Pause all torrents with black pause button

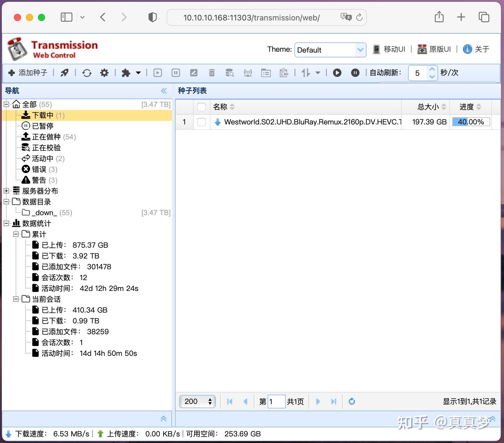point(355,73)
